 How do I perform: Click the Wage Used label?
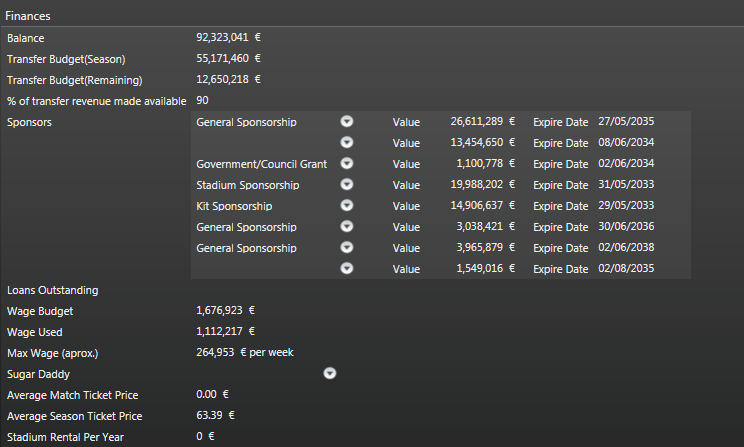coord(35,332)
